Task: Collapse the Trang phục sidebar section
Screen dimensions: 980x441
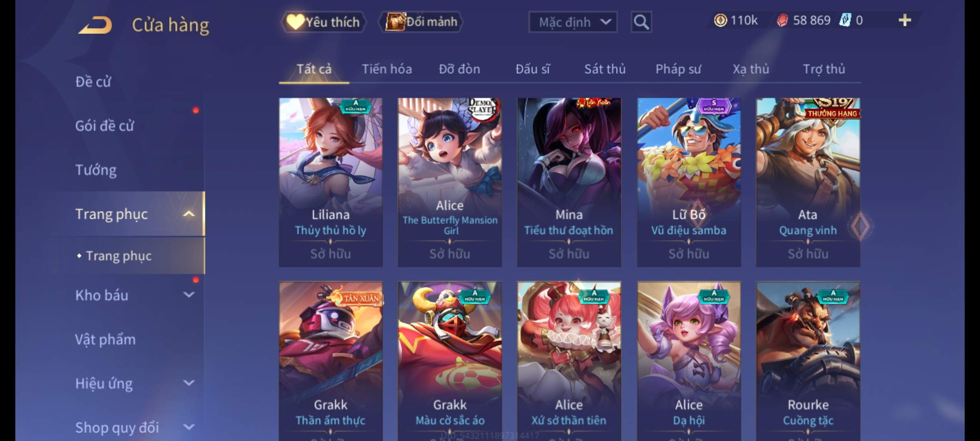Action: pos(189,214)
